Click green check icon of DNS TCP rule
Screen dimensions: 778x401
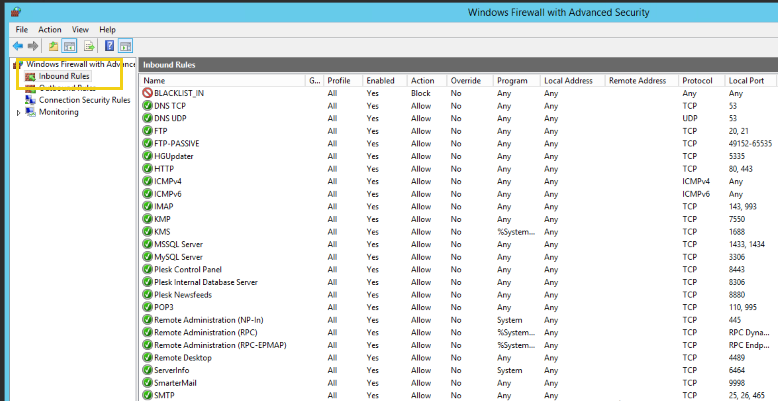pyautogui.click(x=147, y=106)
